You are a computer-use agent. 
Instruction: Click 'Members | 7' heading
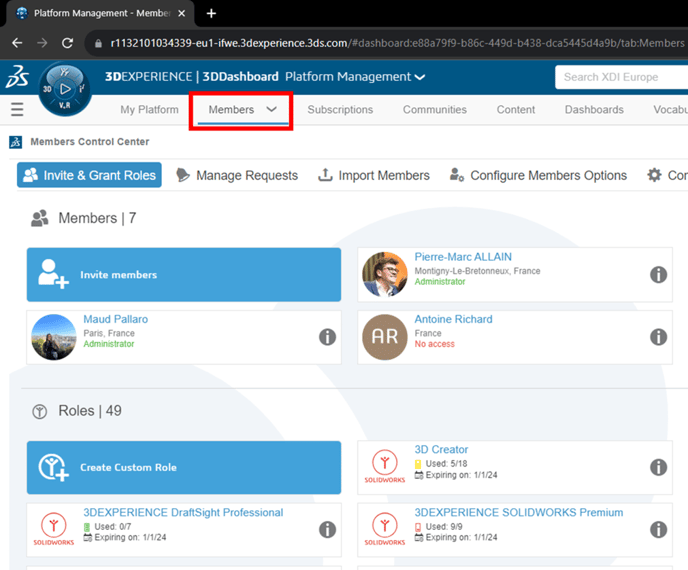pyautogui.click(x=97, y=218)
